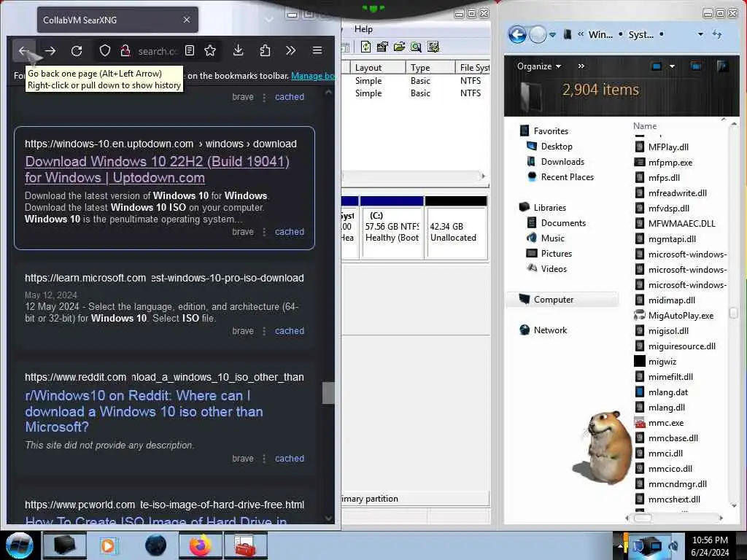Open options dots beside Uptodown brave label
Image resolution: width=747 pixels, height=560 pixels.
pos(264,232)
